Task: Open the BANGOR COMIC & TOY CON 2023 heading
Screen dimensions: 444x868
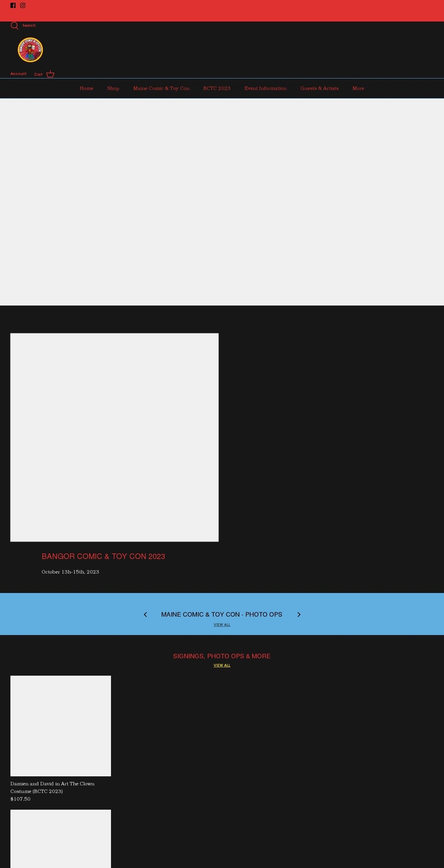Action: [x=103, y=556]
